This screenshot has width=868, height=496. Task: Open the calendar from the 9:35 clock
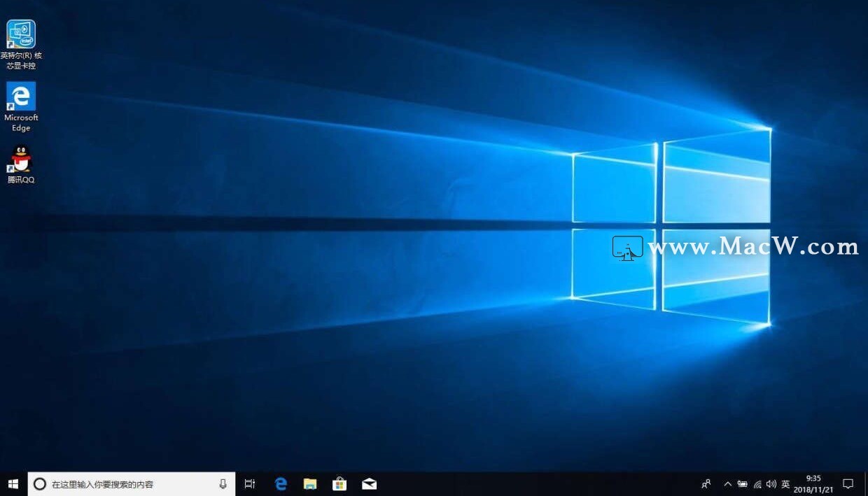(x=813, y=483)
